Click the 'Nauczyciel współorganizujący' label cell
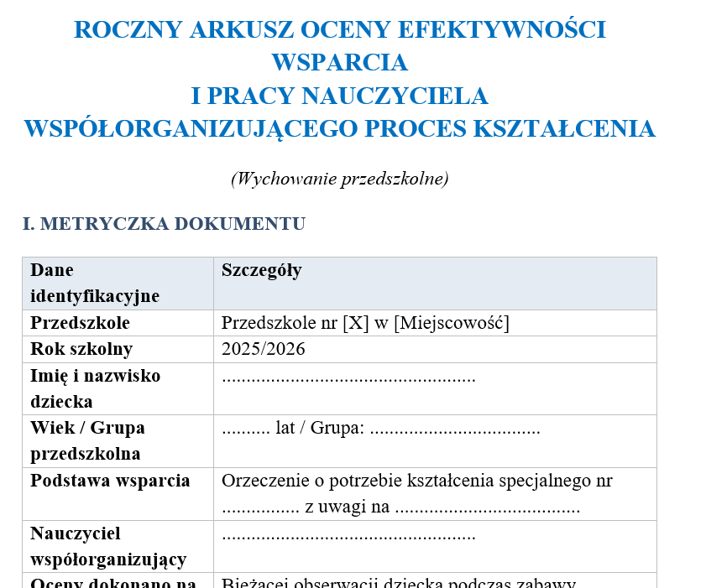Viewport: 706px width, 588px height. [118, 547]
